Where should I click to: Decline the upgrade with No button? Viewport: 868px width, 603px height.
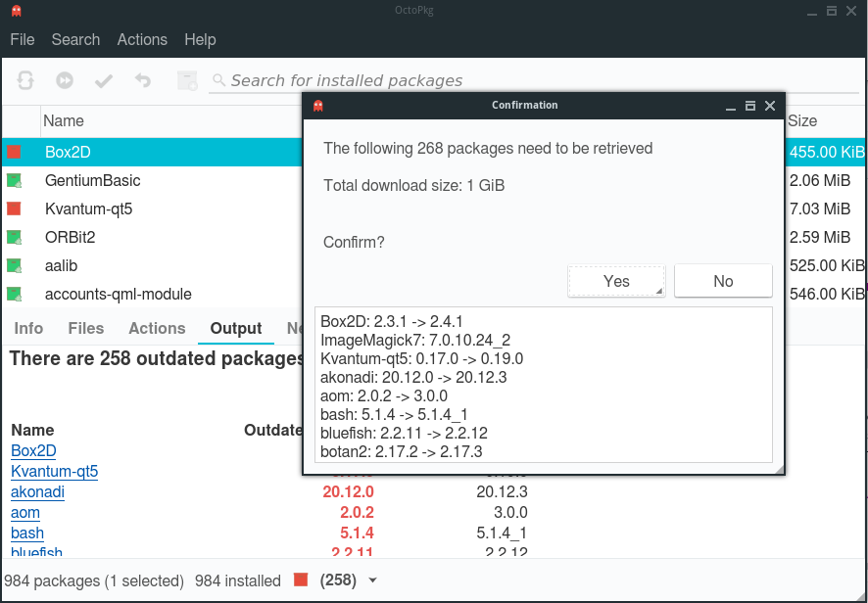coord(723,281)
